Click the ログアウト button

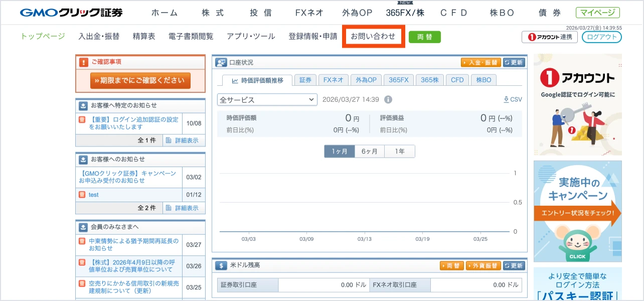point(601,37)
